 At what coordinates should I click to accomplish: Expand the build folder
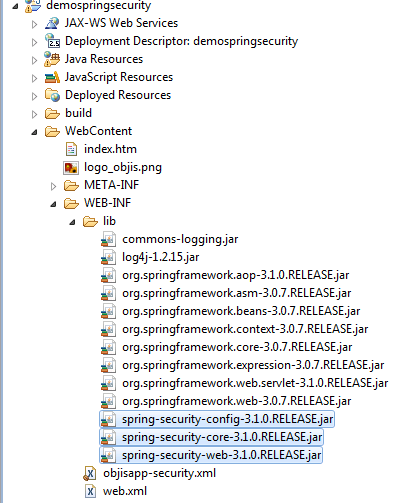[34, 114]
